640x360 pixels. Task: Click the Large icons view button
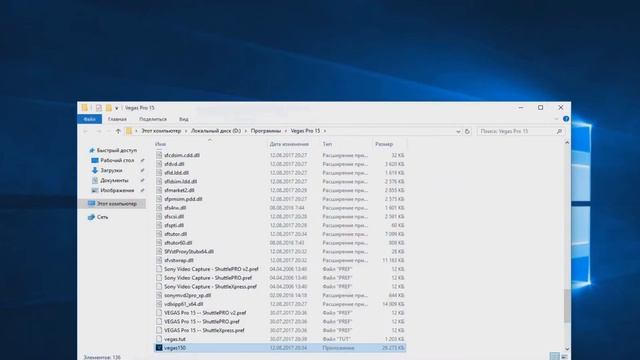(564, 356)
